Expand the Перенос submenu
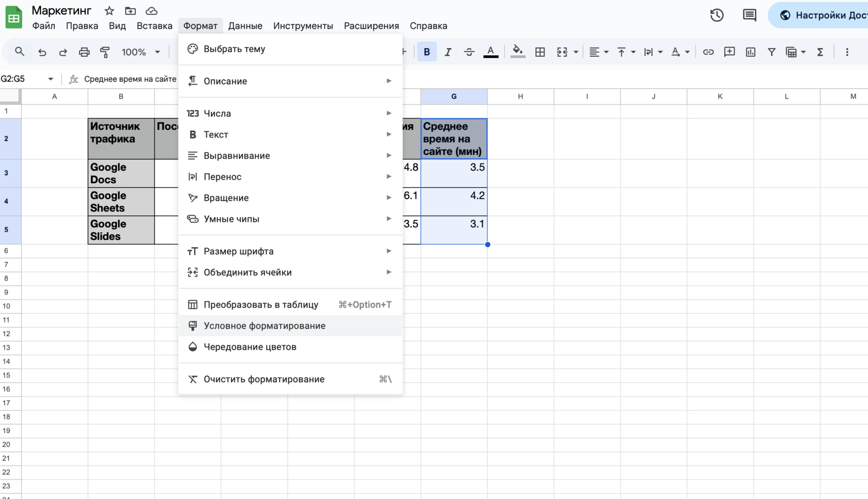The height and width of the screenshot is (499, 868). 290,177
